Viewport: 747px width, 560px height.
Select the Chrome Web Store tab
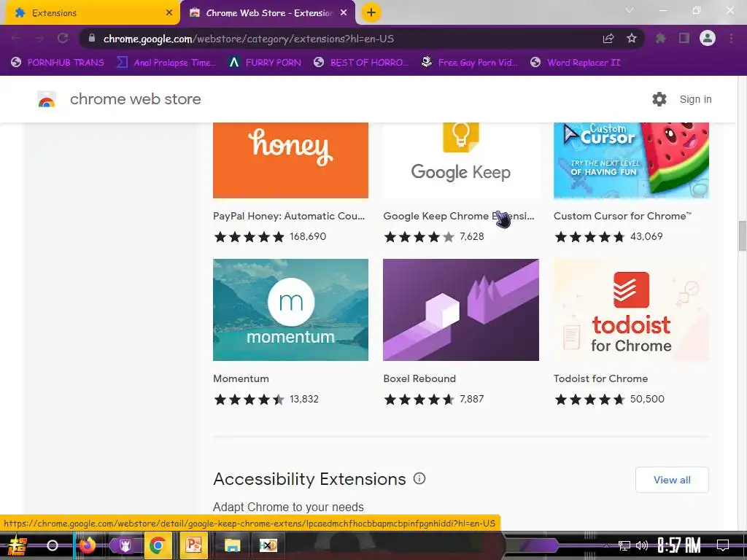(x=267, y=13)
